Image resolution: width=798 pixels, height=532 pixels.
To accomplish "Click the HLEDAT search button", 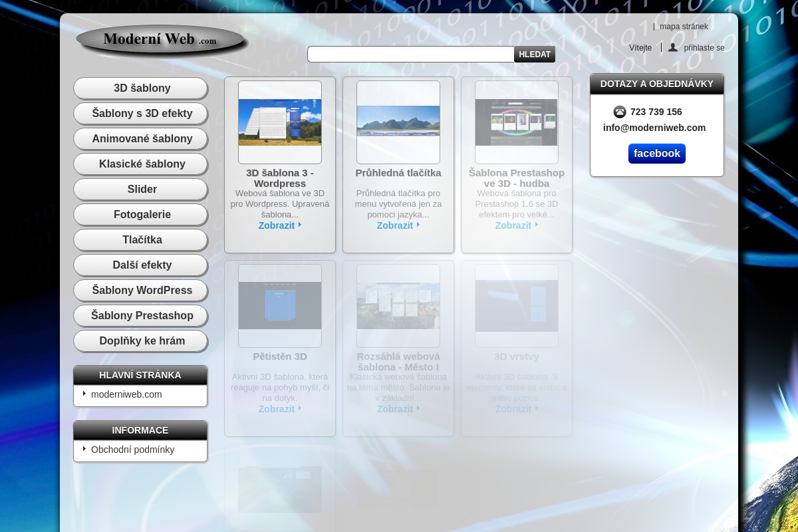I will 535,55.
